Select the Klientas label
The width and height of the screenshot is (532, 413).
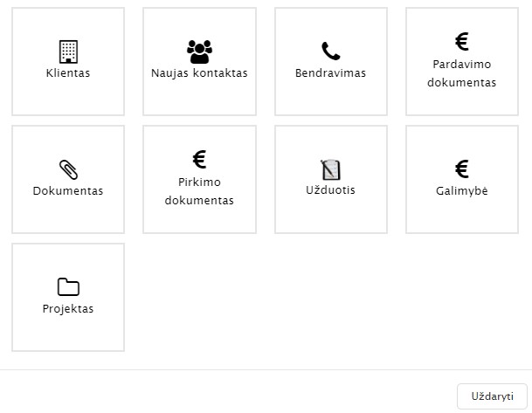click(68, 73)
